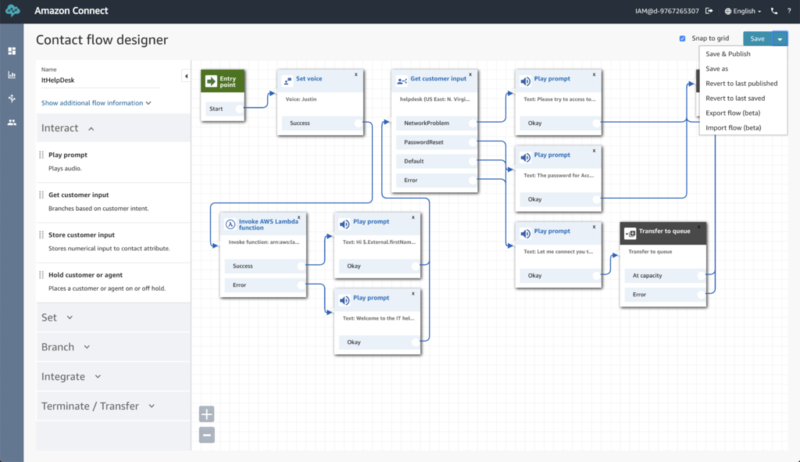Image resolution: width=800 pixels, height=462 pixels.
Task: Click speaker icon of 'Let me connect you' prompt
Action: (525, 234)
